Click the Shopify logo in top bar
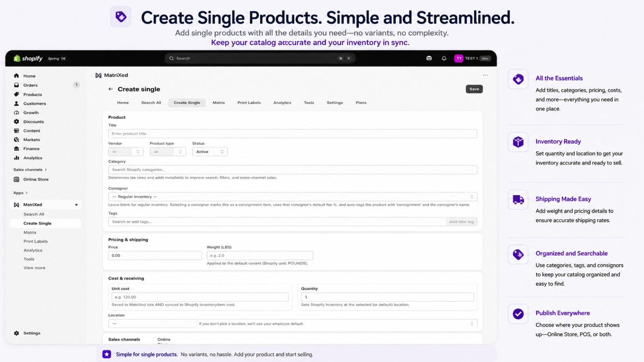 (x=28, y=58)
